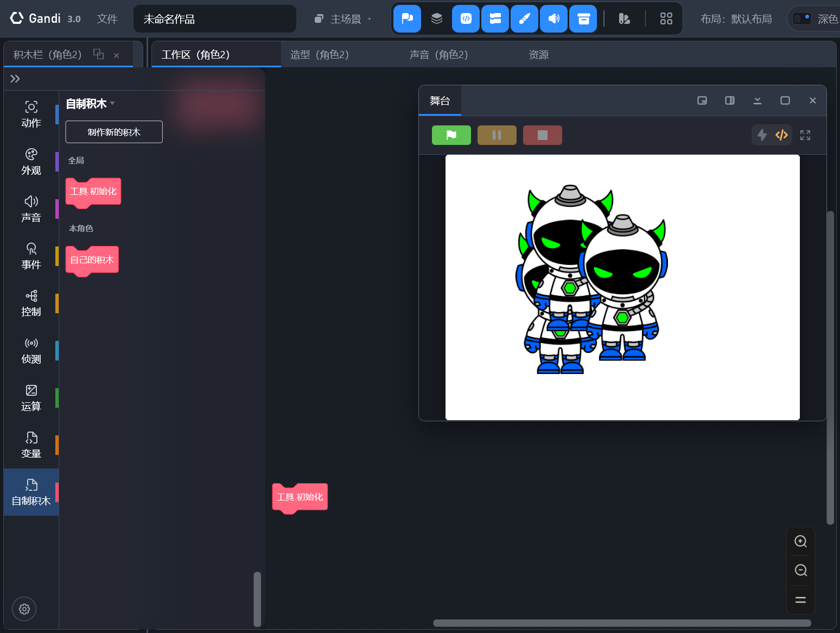
Task: Click the green flag run button
Action: [451, 135]
